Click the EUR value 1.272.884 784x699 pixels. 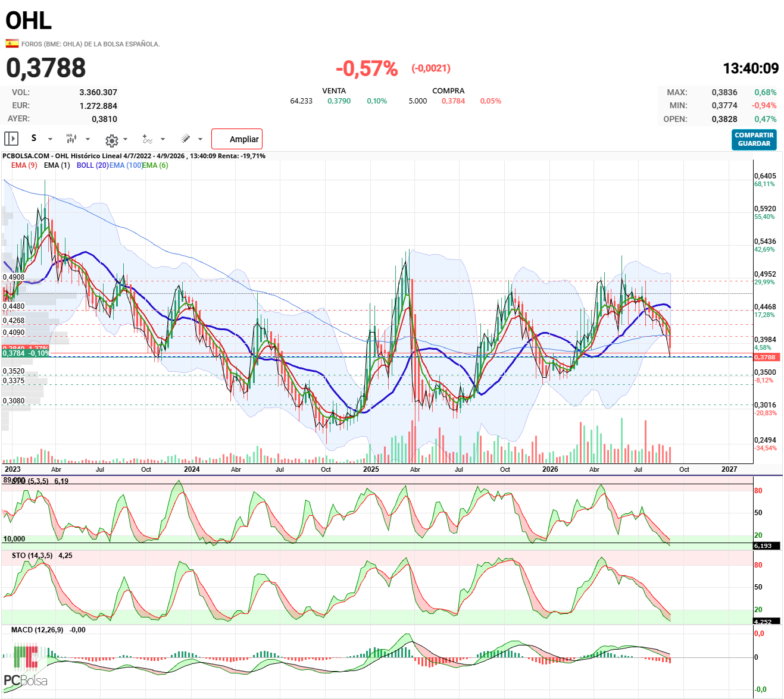[x=98, y=106]
